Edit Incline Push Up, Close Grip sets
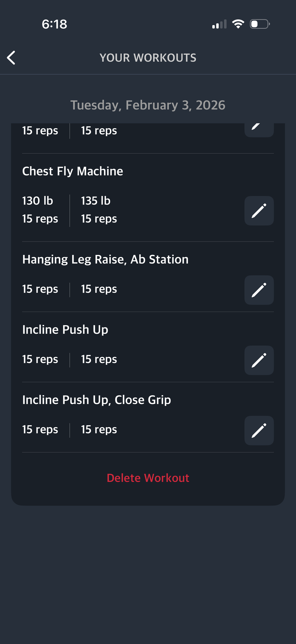 259,431
